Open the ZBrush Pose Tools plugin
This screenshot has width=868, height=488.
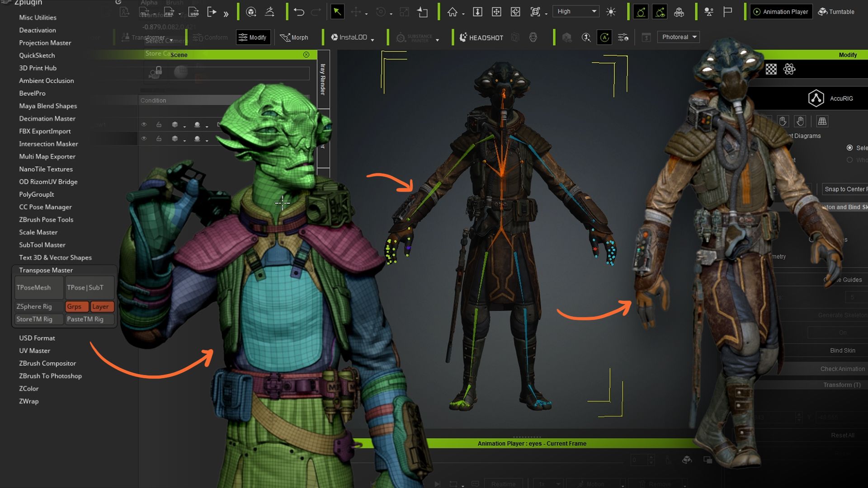click(x=46, y=220)
